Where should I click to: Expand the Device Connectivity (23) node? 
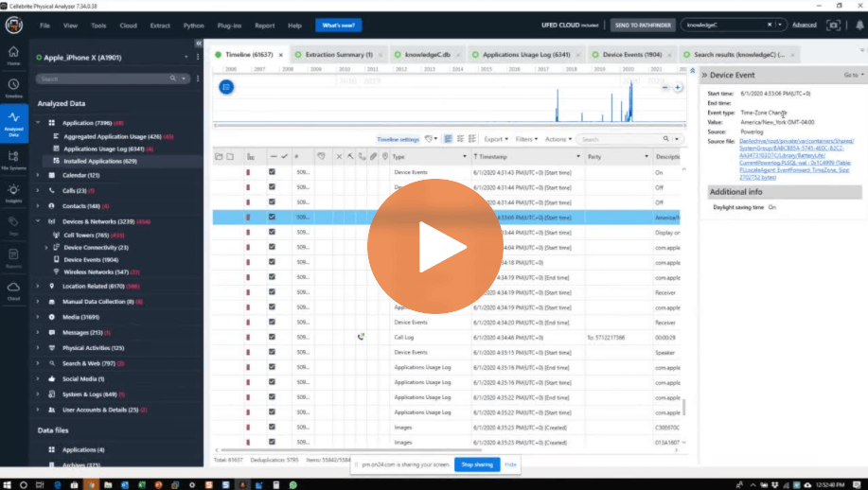(x=46, y=247)
